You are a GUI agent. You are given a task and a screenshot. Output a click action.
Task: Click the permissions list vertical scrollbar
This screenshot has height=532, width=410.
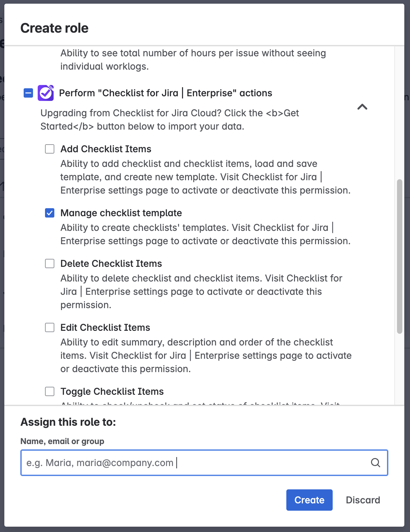pyautogui.click(x=399, y=257)
